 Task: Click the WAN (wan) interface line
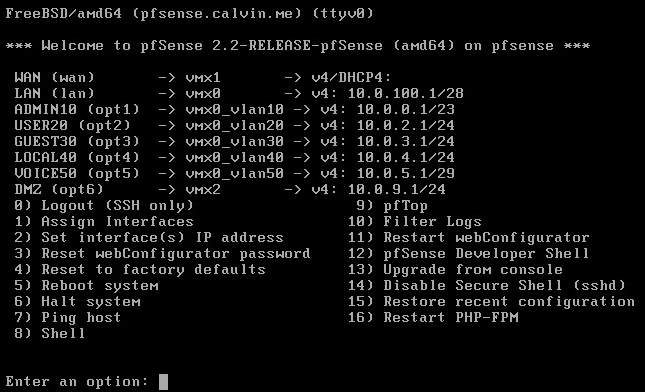coord(203,78)
